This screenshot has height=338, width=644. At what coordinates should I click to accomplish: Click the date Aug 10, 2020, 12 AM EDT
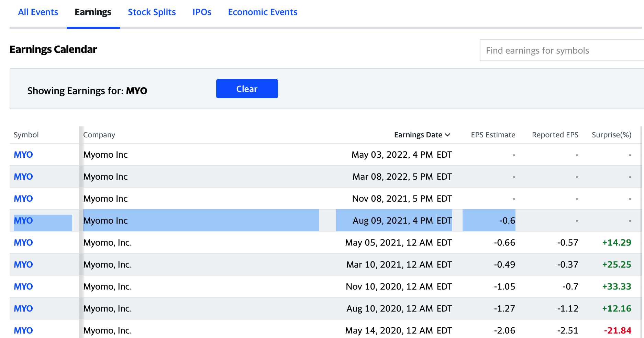click(x=399, y=308)
